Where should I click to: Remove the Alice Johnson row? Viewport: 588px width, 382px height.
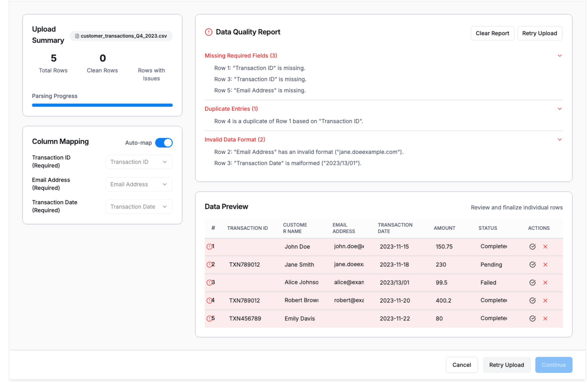pos(545,283)
